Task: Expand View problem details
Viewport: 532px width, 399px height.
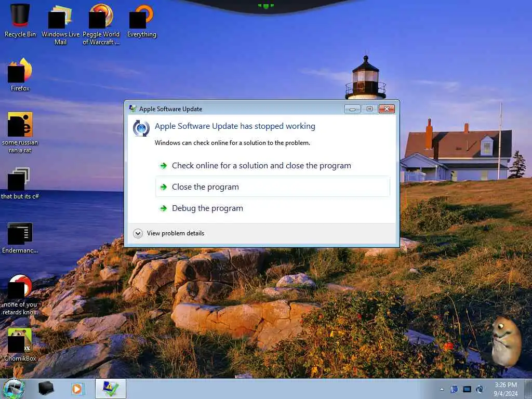Action: (169, 233)
